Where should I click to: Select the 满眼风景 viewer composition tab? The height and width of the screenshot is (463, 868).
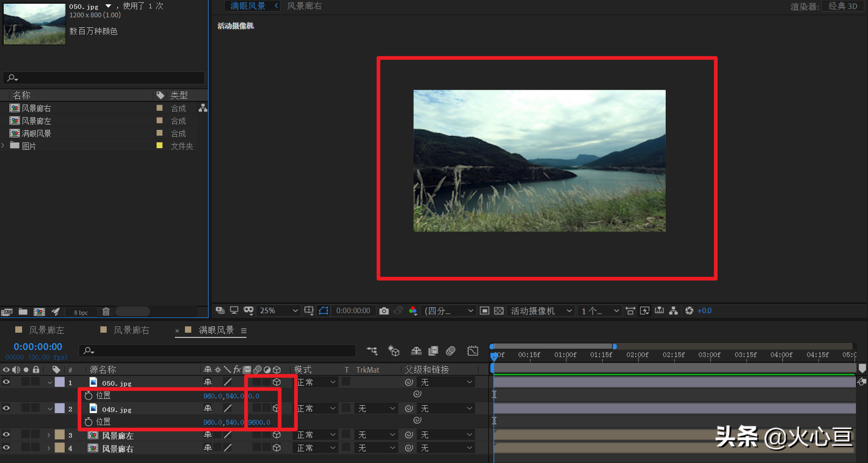click(x=247, y=6)
